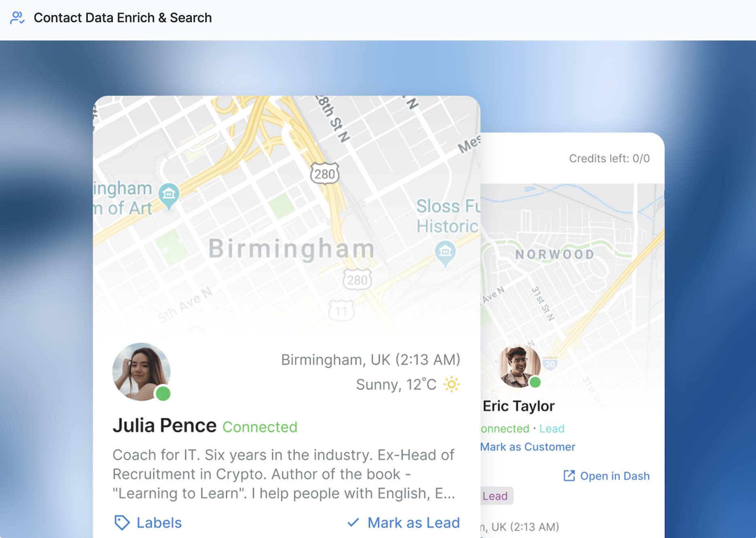Image resolution: width=756 pixels, height=538 pixels.
Task: Click Eric Taylor's green online status dot
Action: (x=535, y=382)
